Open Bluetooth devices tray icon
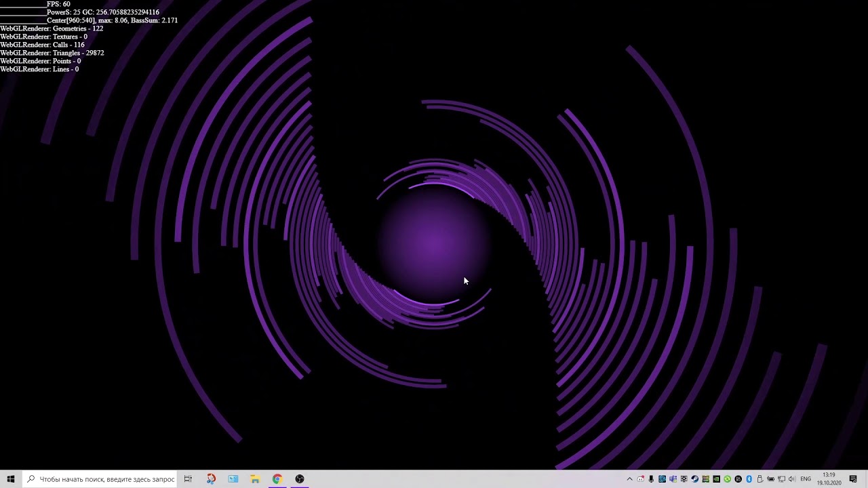The width and height of the screenshot is (868, 488). click(x=749, y=479)
